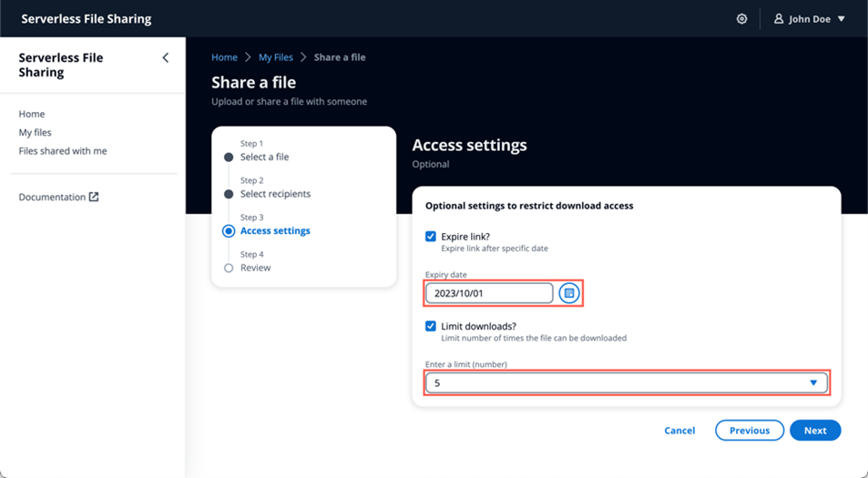Screen dimensions: 868x478
Task: Click the external link icon next to Documentation
Action: click(94, 197)
